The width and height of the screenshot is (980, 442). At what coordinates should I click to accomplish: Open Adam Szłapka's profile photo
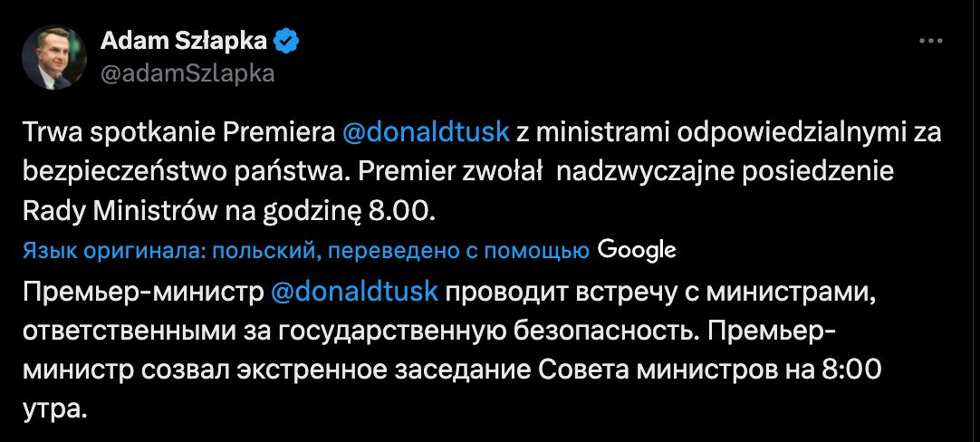[54, 56]
